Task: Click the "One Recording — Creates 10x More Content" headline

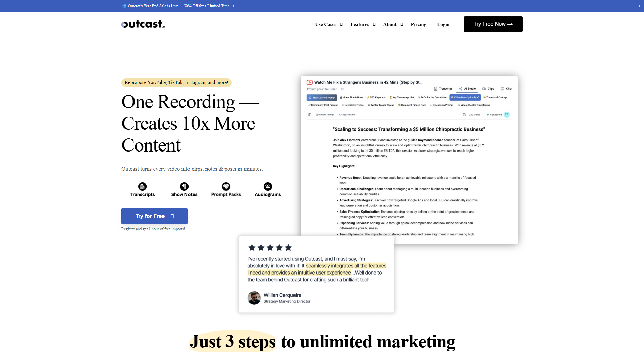Action: point(190,123)
